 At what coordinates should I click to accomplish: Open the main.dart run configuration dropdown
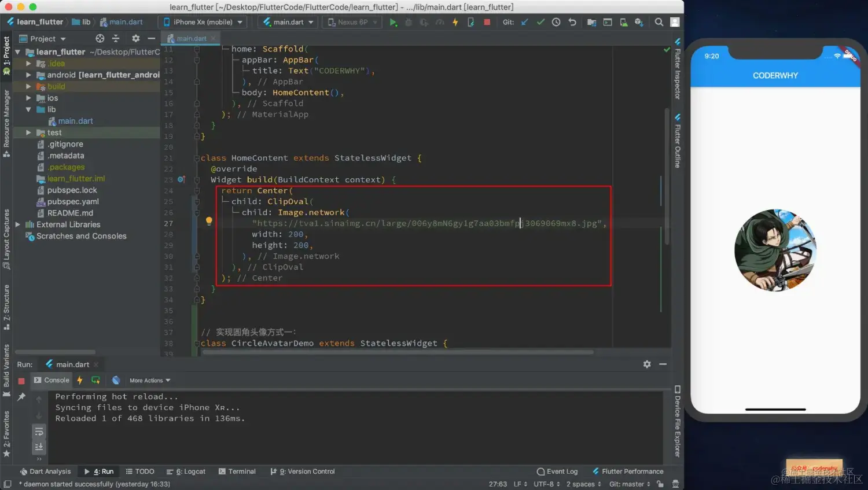point(289,22)
